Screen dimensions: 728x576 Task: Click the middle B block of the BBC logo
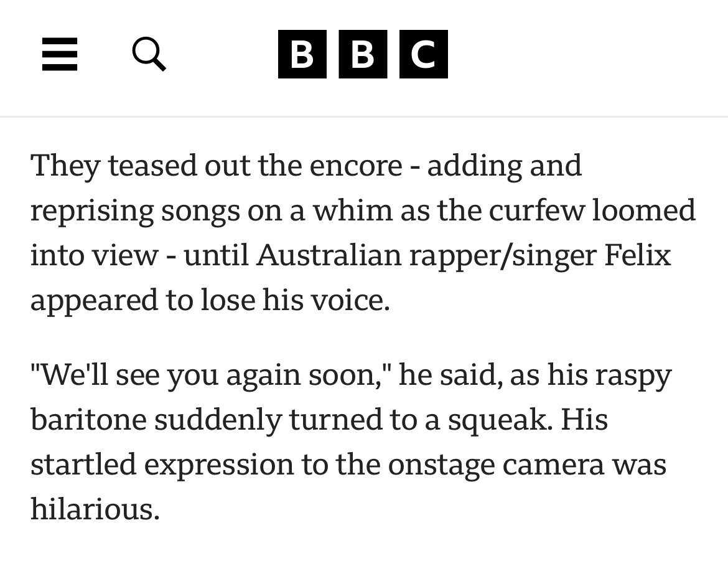363,54
